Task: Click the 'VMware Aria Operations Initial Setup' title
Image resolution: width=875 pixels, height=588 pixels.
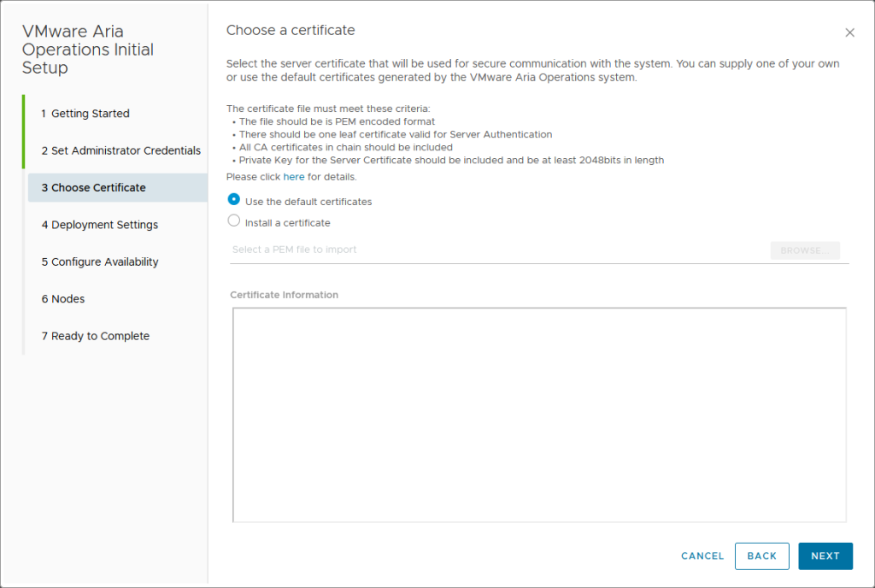Action: coord(88,49)
